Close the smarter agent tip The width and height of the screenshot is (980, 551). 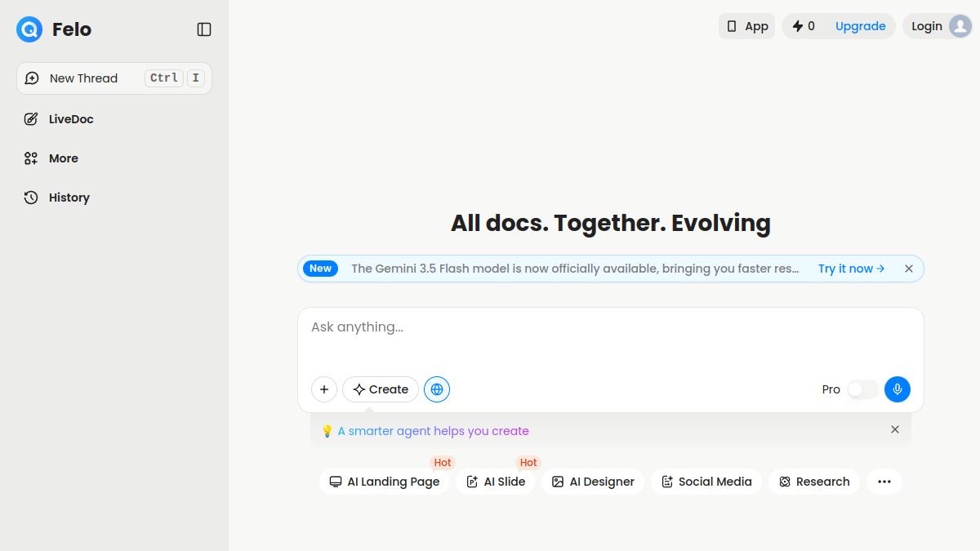tap(895, 429)
